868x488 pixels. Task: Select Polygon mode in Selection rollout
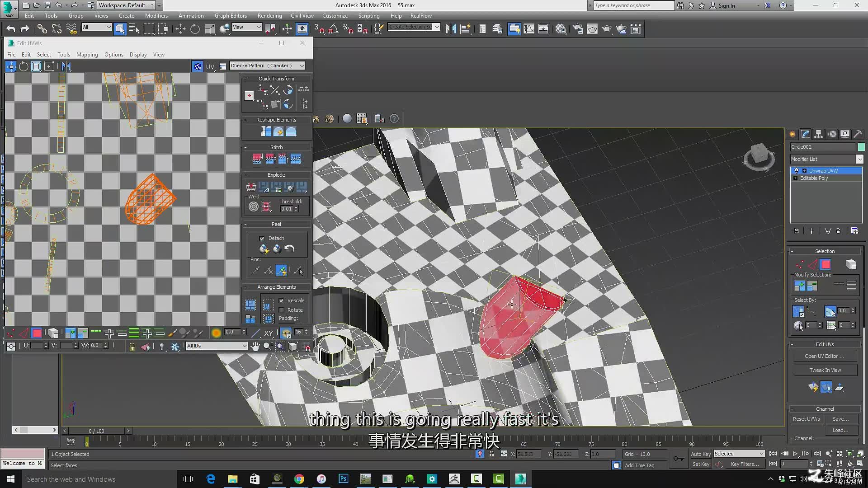[826, 264]
